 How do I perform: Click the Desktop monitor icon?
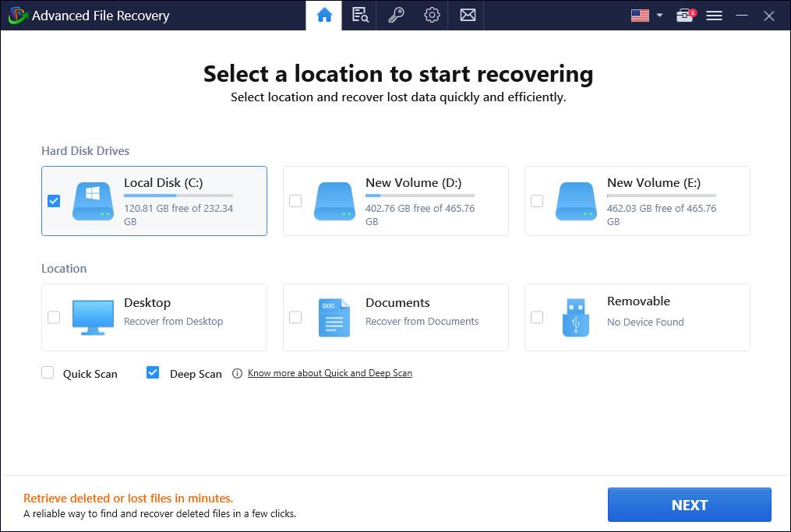point(93,318)
